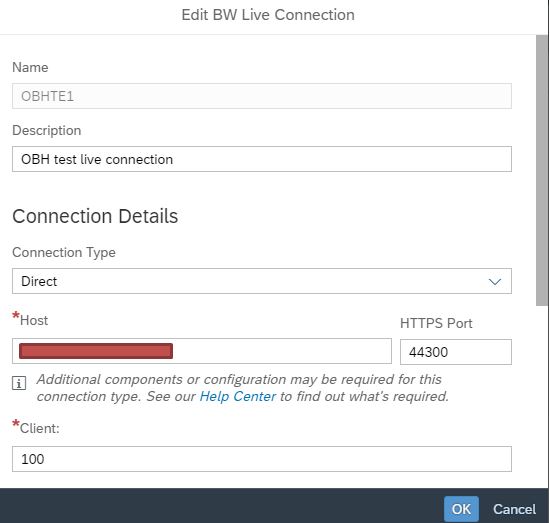Confirm changes with the OK button
550x523 pixels.
pyautogui.click(x=461, y=509)
